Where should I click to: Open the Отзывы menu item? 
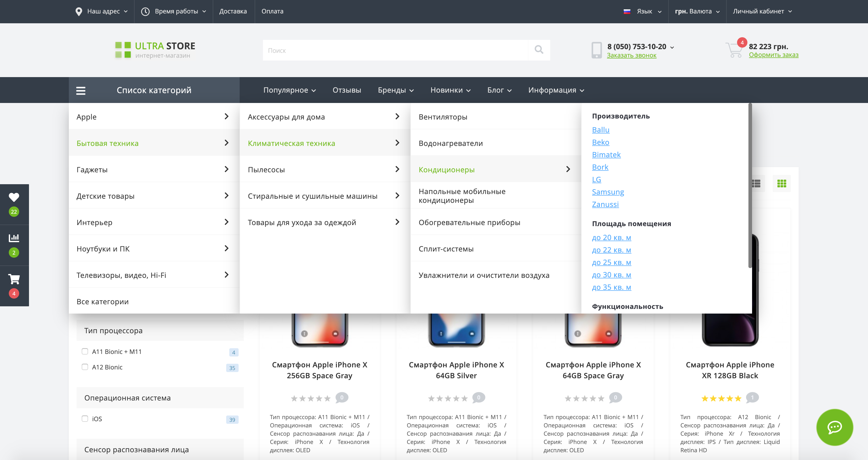347,90
